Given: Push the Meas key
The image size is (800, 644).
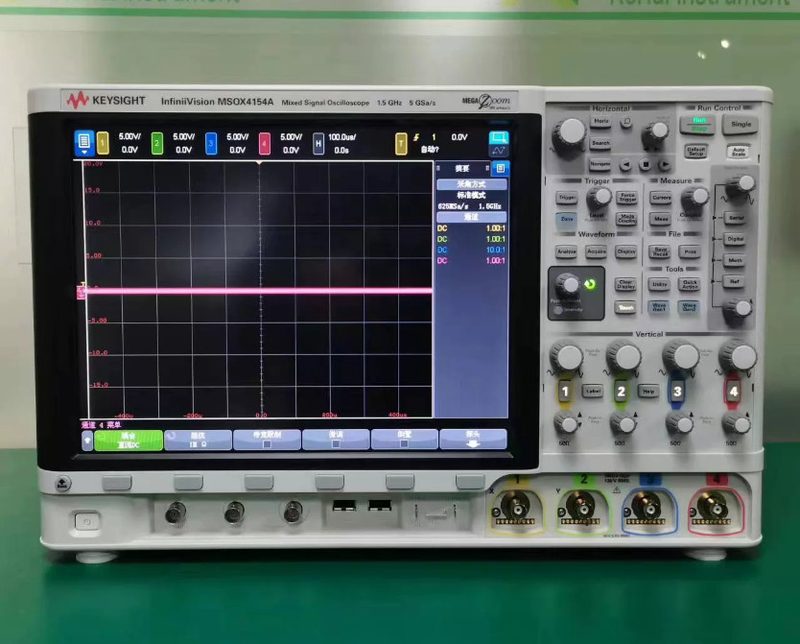Looking at the screenshot, I should tap(661, 218).
